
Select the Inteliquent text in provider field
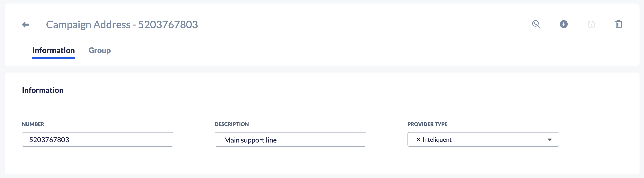(x=437, y=140)
